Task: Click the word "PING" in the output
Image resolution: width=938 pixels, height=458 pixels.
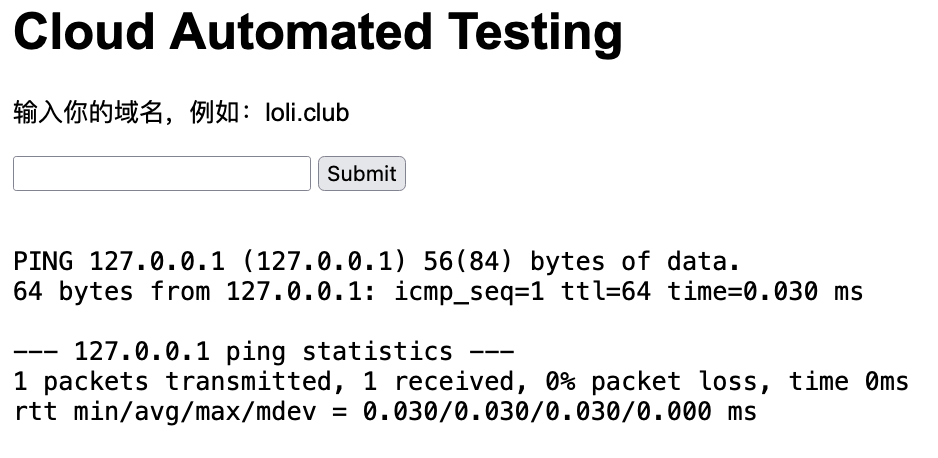Action: pos(43,262)
